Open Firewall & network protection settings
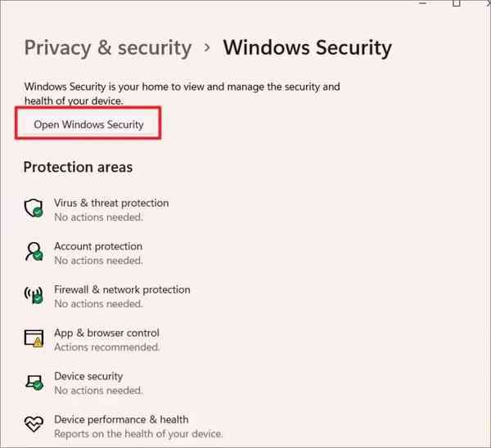The width and height of the screenshot is (491, 448). pyautogui.click(x=122, y=289)
